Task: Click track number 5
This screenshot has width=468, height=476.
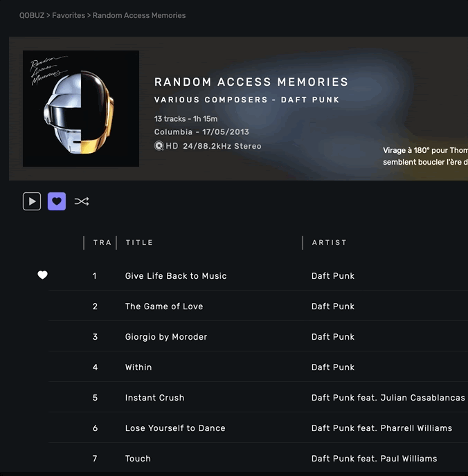Action: pos(95,397)
